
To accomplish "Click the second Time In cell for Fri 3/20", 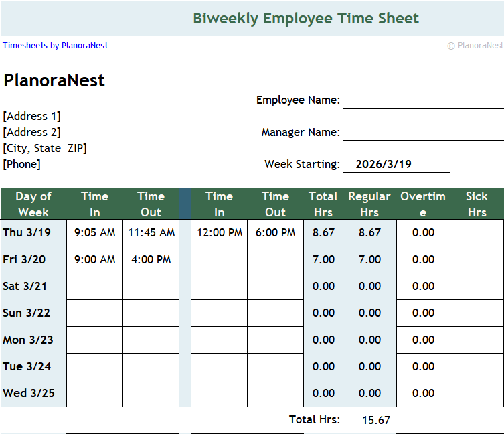I will click(220, 259).
